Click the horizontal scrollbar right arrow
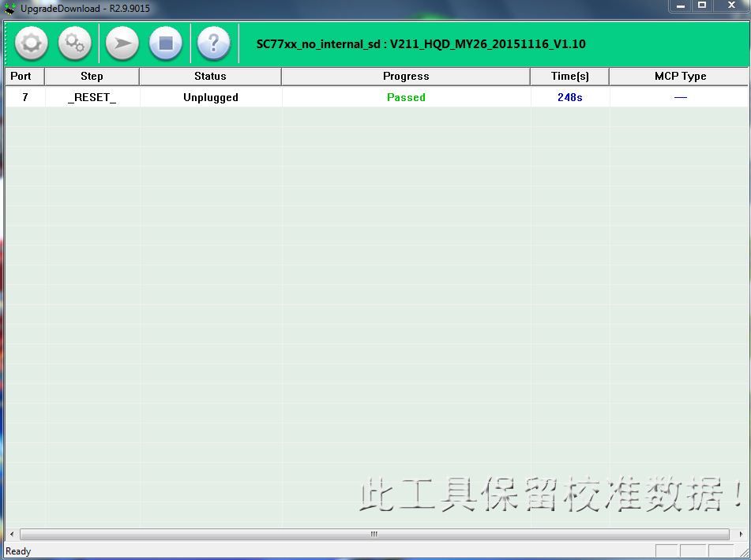751x560 pixels. pyautogui.click(x=739, y=534)
